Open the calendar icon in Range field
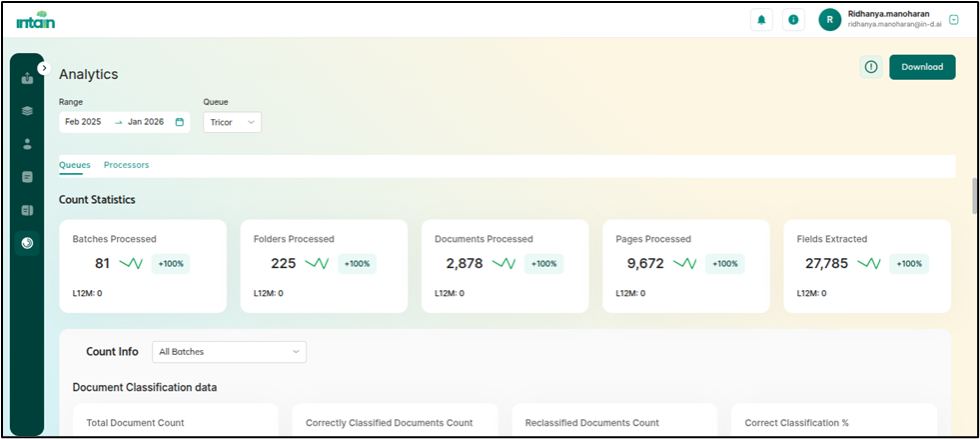The width and height of the screenshot is (980, 439). 180,122
